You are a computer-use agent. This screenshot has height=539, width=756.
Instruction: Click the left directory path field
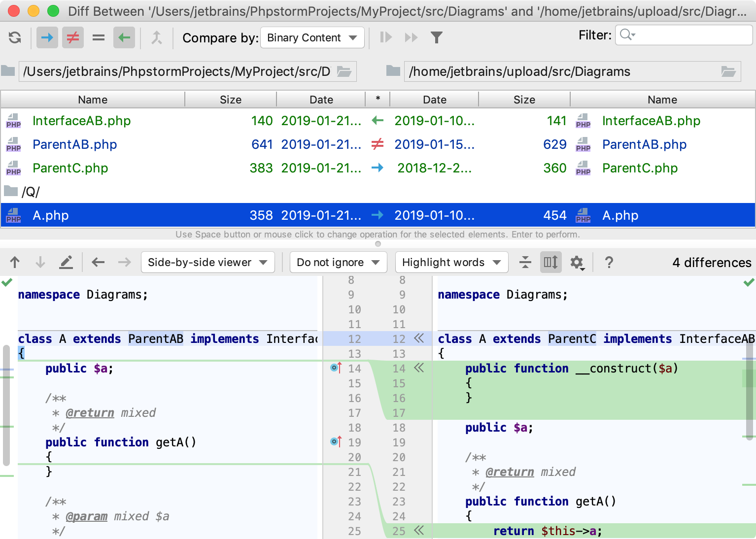187,71
